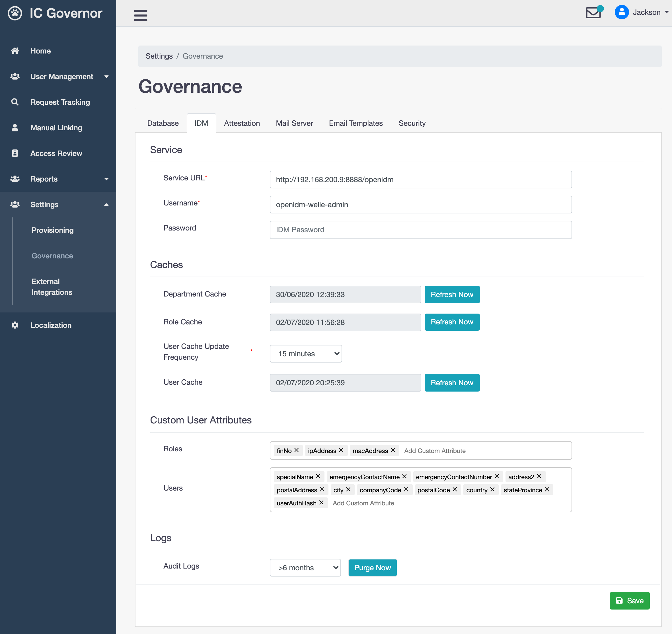
Task: Click the Settings gear icon
Action: (x=14, y=325)
